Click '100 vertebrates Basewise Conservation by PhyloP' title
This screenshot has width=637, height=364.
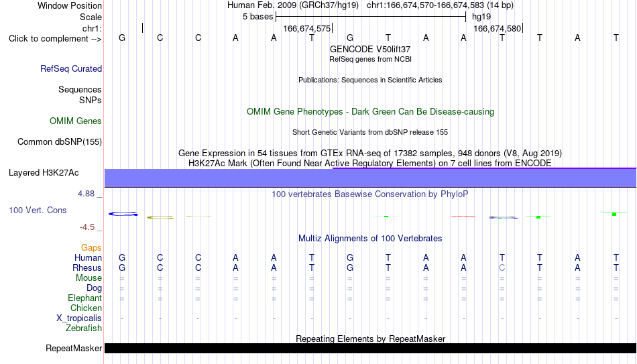point(370,194)
